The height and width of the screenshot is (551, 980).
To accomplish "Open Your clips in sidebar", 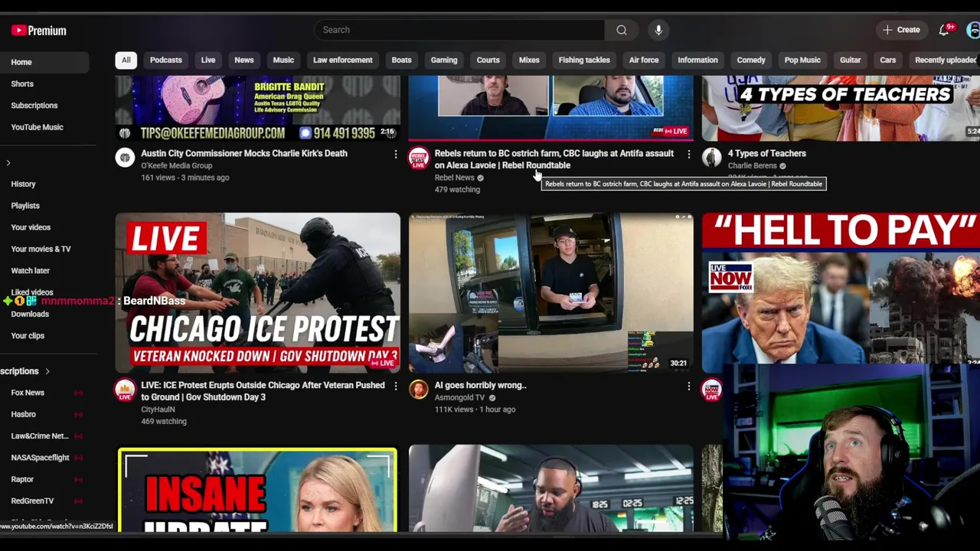I will 44,335.
